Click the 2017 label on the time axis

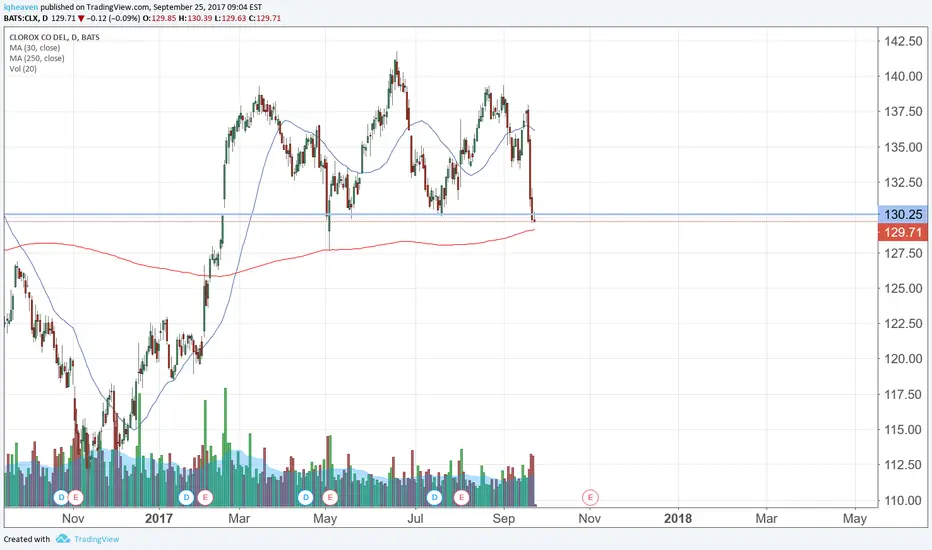point(159,518)
